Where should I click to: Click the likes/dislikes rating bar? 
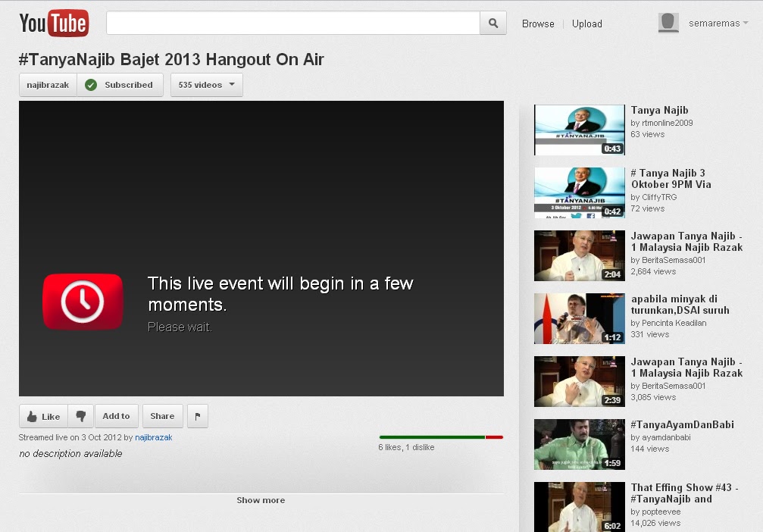tap(441, 437)
